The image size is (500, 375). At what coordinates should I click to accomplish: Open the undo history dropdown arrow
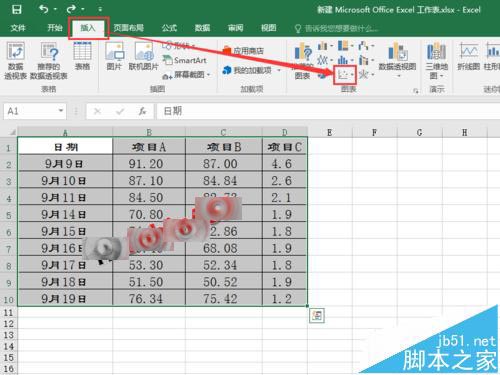click(x=55, y=9)
